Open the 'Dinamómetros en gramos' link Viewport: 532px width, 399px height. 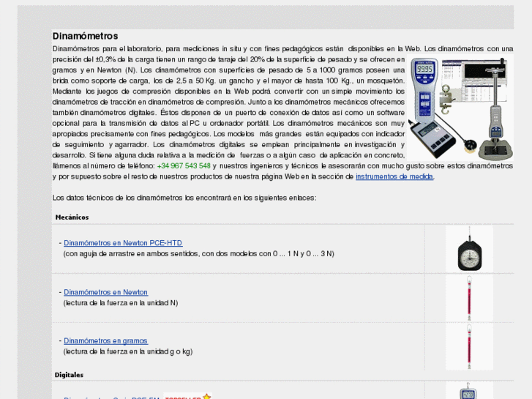105,341
